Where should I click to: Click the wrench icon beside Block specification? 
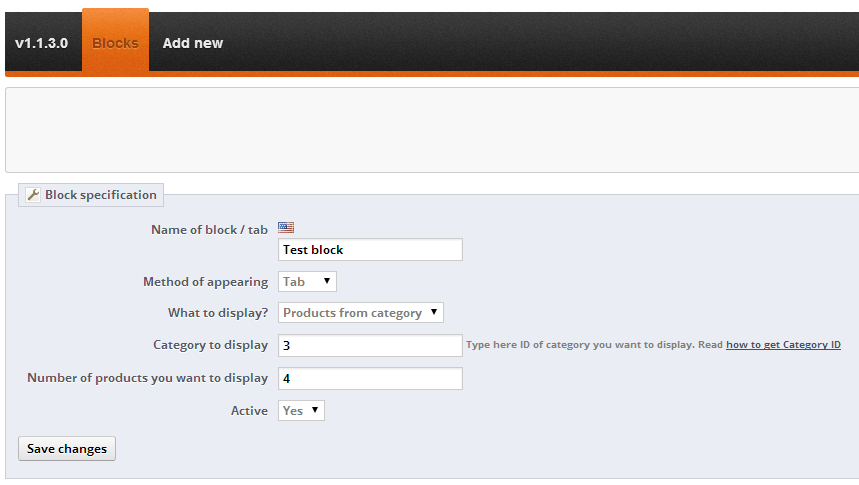33,195
